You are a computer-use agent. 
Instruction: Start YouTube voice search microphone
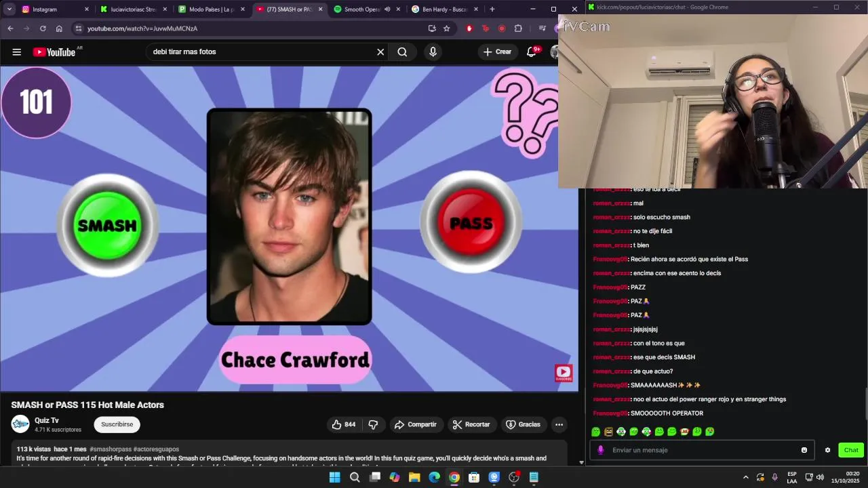[x=433, y=52]
